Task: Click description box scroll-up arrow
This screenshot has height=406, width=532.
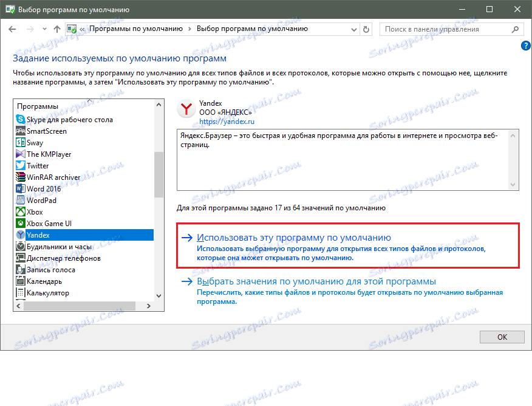Action: [x=513, y=136]
